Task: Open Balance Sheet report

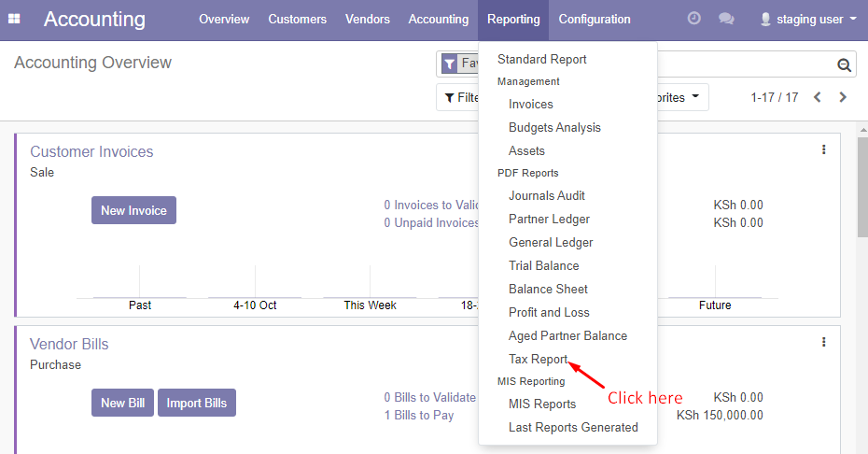Action: tap(548, 289)
